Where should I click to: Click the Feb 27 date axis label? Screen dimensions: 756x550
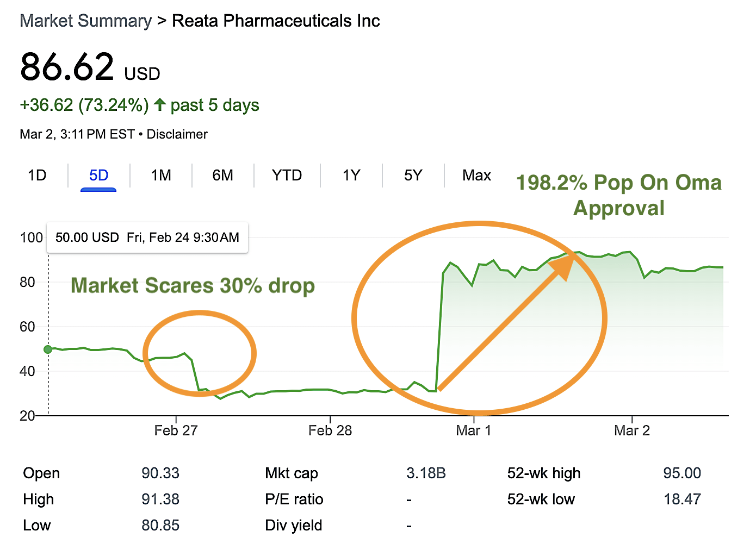pyautogui.click(x=176, y=431)
